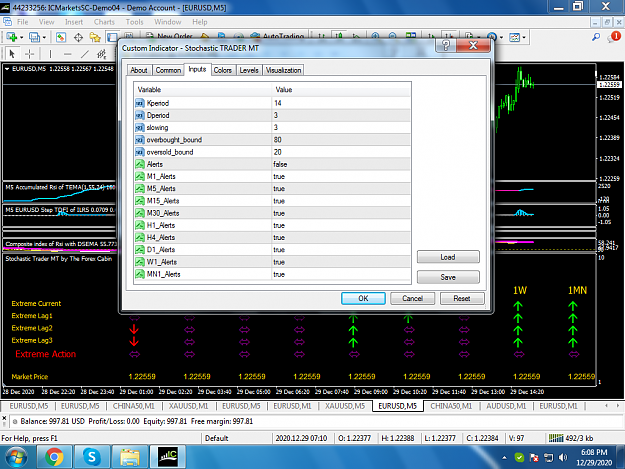625x469 pixels.
Task: Switch to the Colors tab
Action: [222, 70]
